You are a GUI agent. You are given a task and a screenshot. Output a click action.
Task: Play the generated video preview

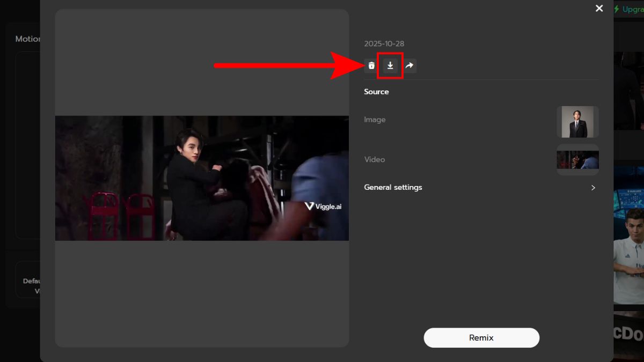click(202, 178)
